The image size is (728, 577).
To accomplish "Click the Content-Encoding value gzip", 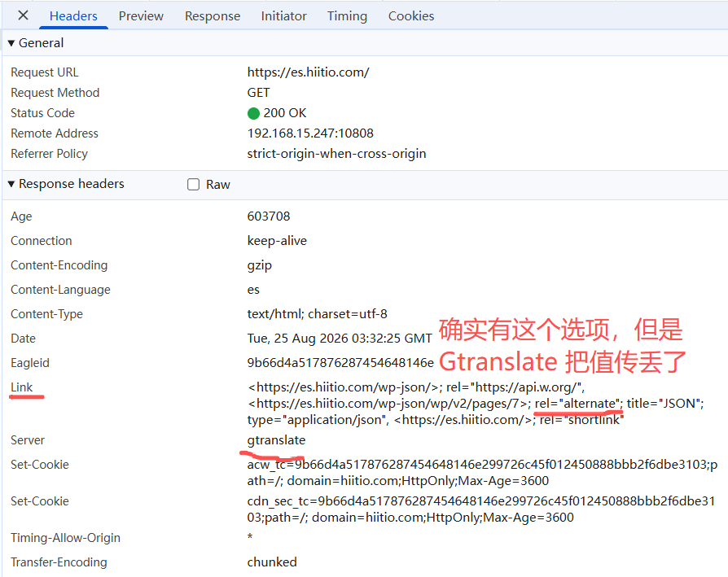I will coord(260,265).
